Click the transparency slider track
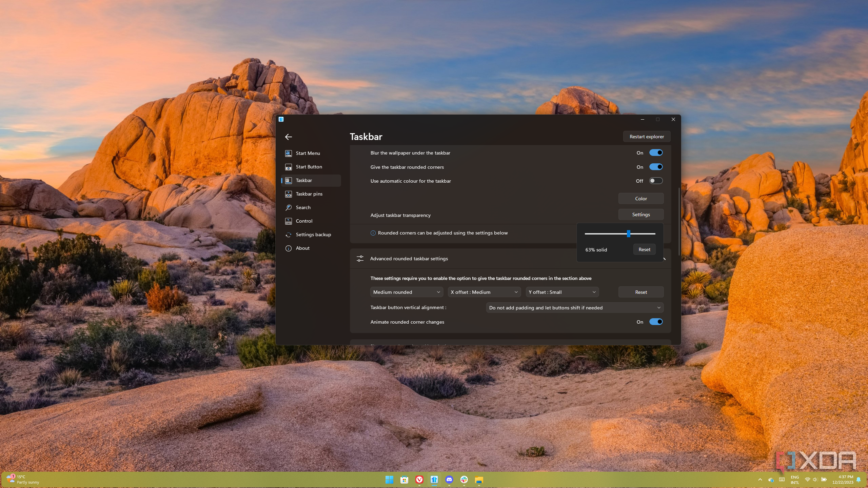The image size is (868, 488). [620, 233]
